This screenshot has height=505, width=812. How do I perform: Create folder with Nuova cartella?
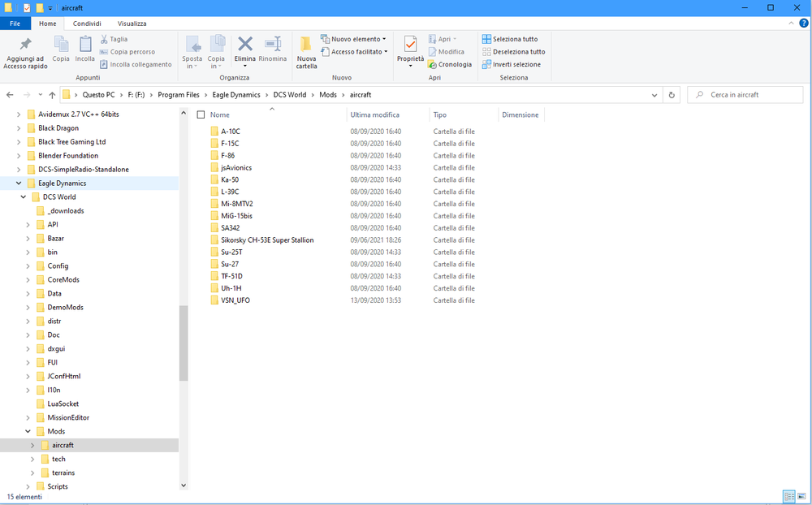[307, 52]
